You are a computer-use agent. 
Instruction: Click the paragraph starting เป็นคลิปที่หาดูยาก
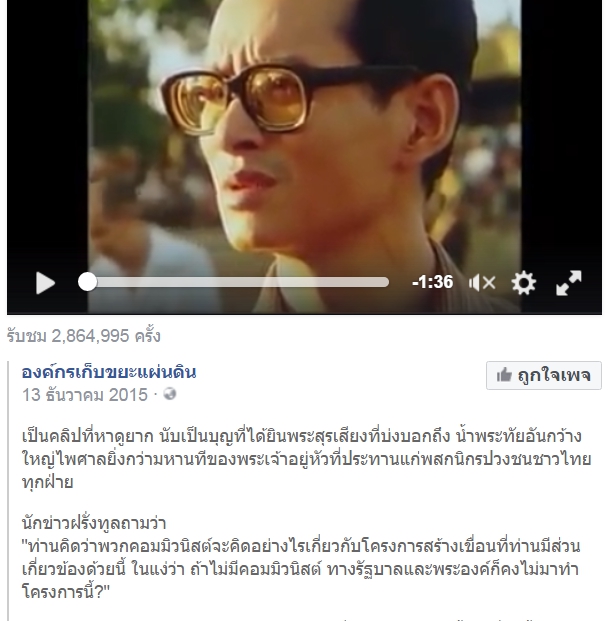pos(307,459)
